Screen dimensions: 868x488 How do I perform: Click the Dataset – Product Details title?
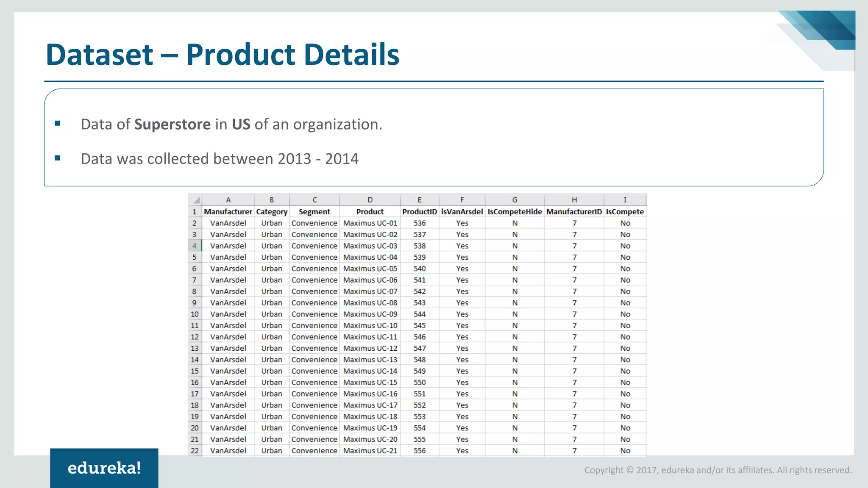click(223, 55)
